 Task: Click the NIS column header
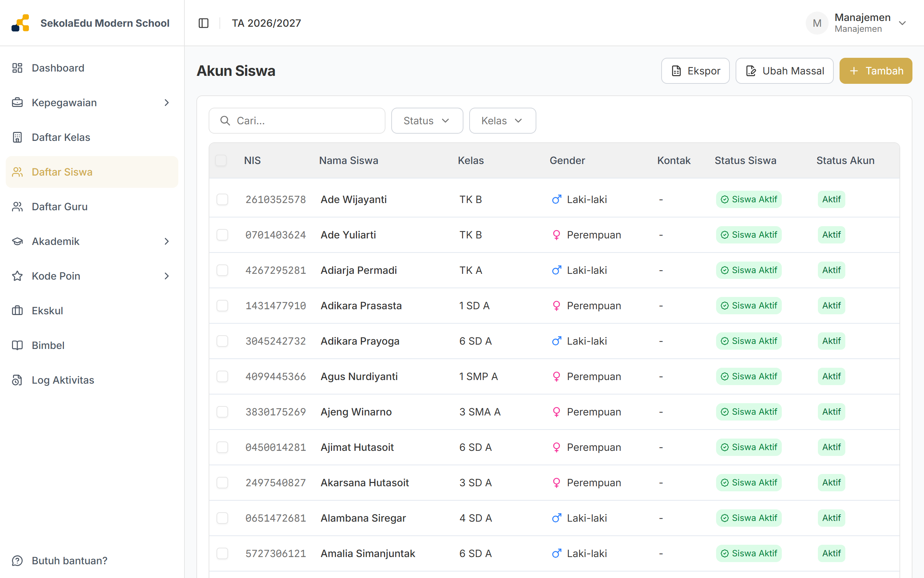pos(252,160)
